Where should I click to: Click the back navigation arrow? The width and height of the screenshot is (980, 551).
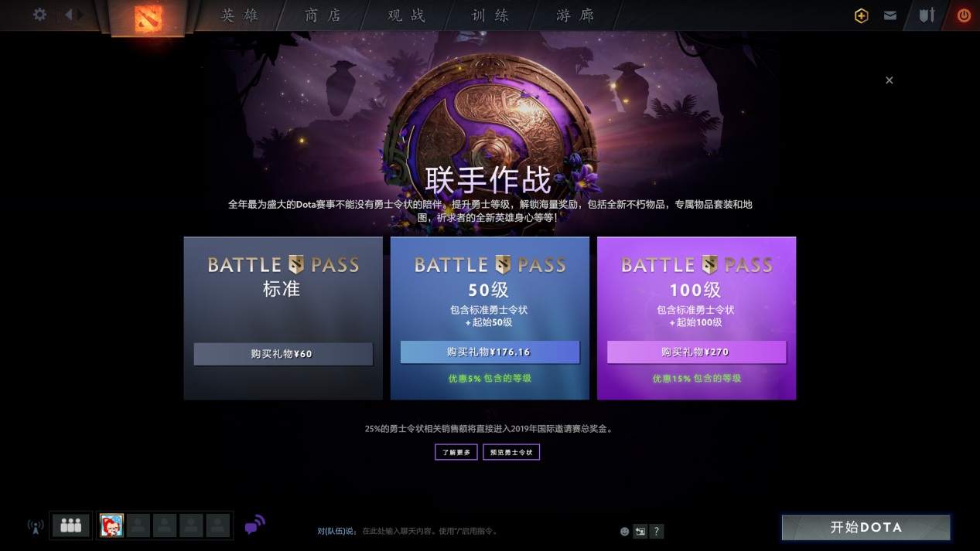pyautogui.click(x=69, y=15)
